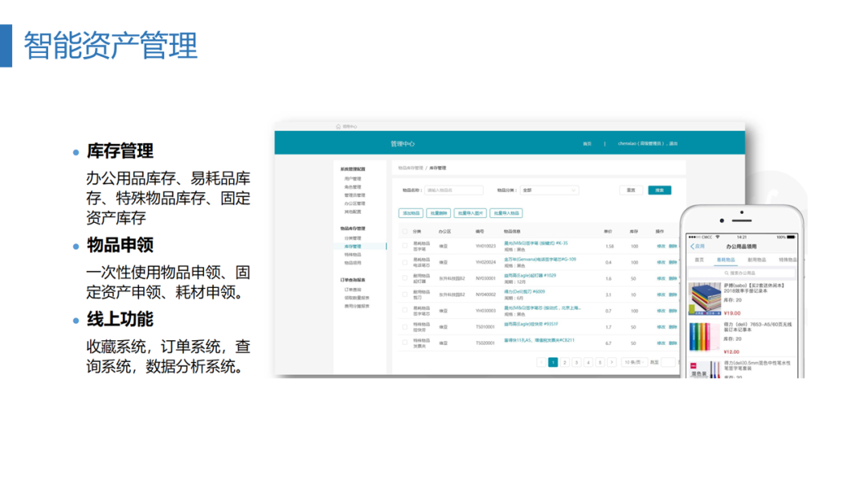
Task: Switch to 易耗物品 tab on the phone
Action: pyautogui.click(x=726, y=260)
